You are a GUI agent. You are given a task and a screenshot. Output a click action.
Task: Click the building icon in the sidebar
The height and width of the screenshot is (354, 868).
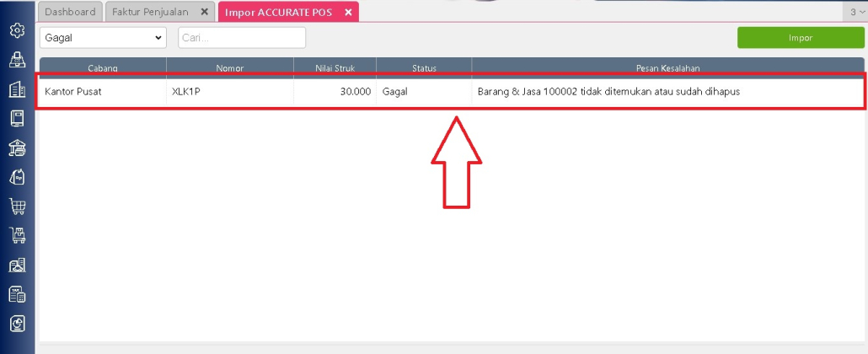pos(17,90)
